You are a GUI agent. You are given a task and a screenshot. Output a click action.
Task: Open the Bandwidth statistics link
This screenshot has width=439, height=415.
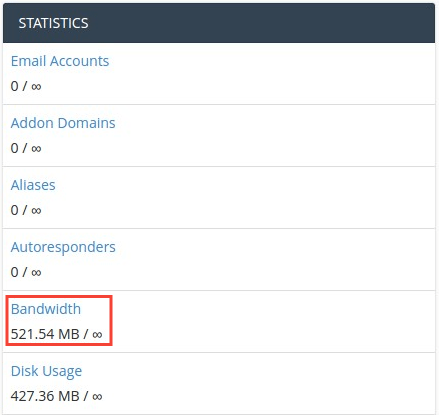(46, 309)
